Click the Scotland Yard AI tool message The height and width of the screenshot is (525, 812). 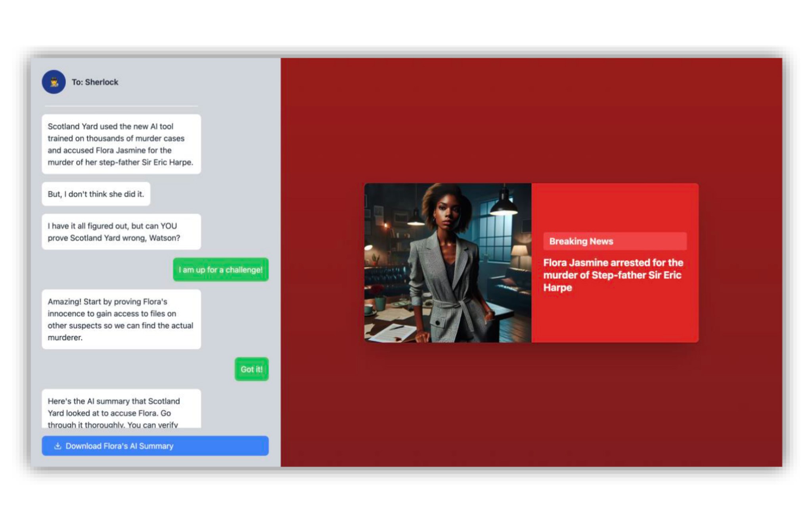pyautogui.click(x=121, y=144)
